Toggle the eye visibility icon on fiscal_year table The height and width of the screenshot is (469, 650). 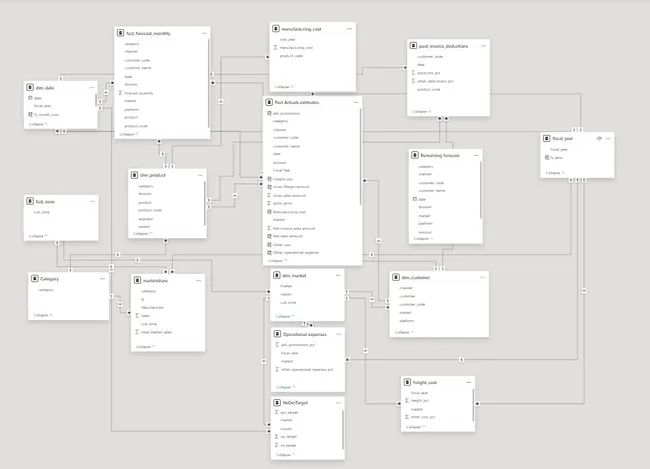(599, 138)
